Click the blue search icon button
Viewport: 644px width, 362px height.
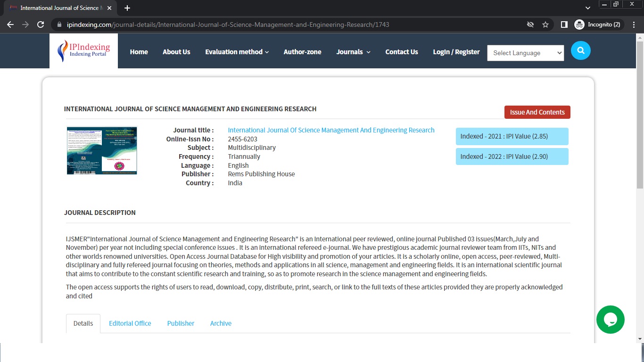580,50
